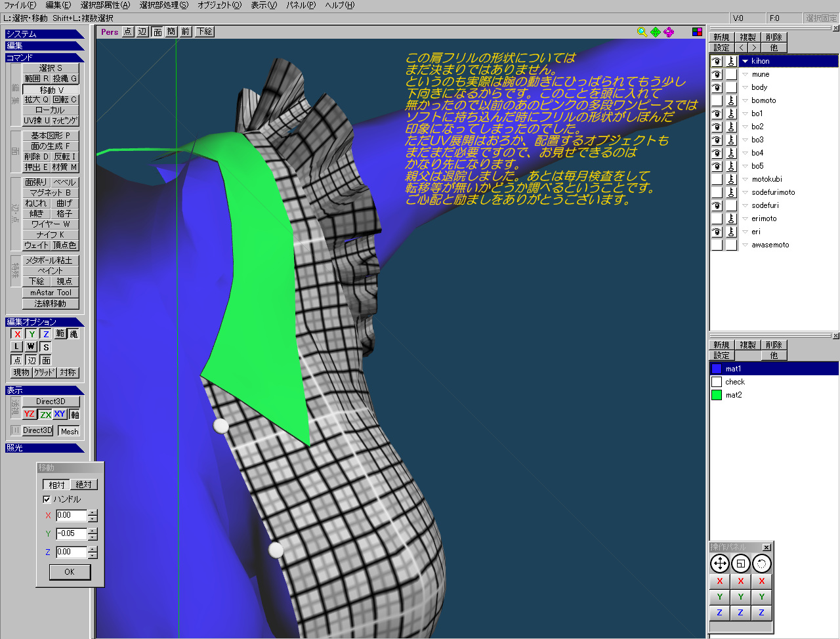The width and height of the screenshot is (840, 639).
Task: Click the green pan view icon
Action: [656, 31]
